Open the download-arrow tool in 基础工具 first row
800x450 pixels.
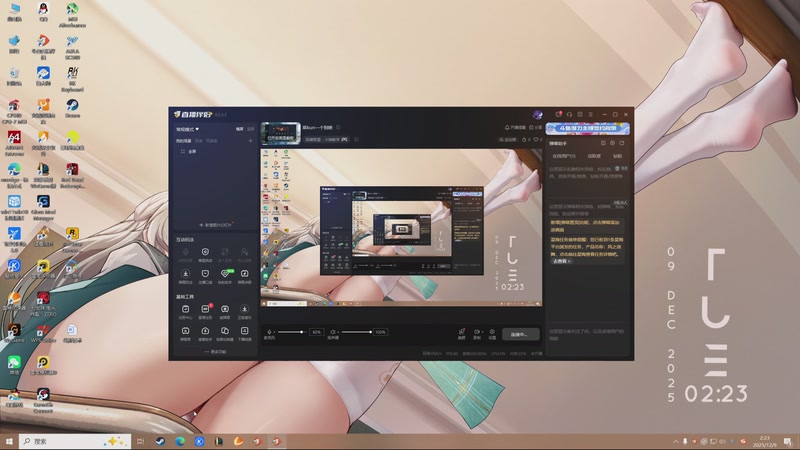click(244, 311)
